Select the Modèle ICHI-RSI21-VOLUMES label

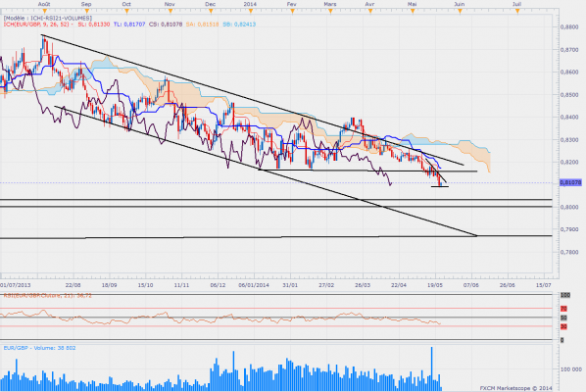[47, 18]
